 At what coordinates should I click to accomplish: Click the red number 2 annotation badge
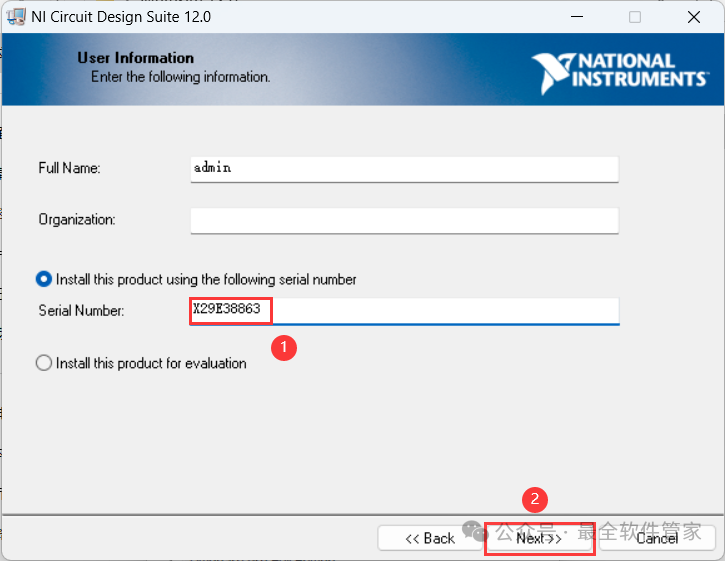[536, 499]
